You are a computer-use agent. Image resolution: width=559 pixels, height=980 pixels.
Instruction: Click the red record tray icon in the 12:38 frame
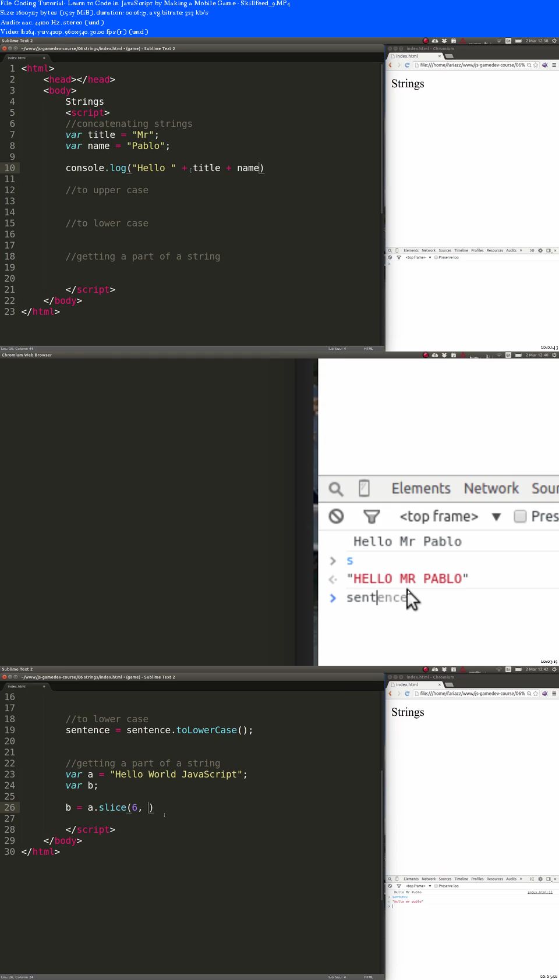click(x=426, y=41)
